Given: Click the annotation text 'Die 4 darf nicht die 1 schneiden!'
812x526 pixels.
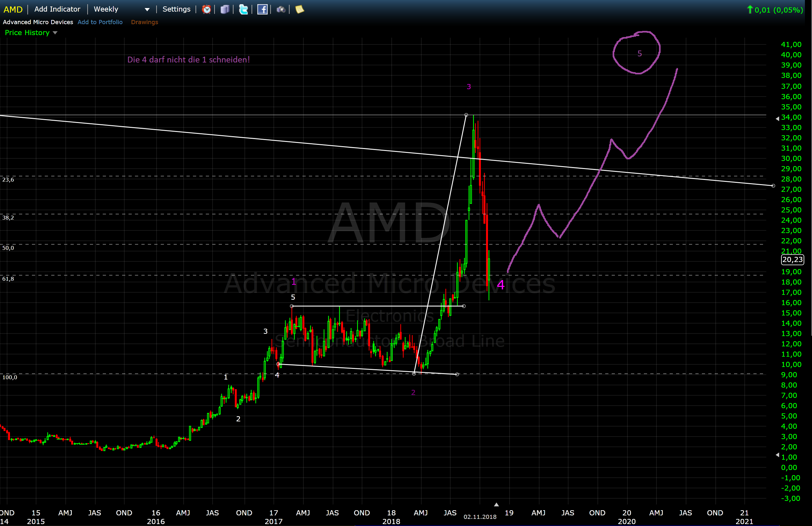Looking at the screenshot, I should pos(188,60).
